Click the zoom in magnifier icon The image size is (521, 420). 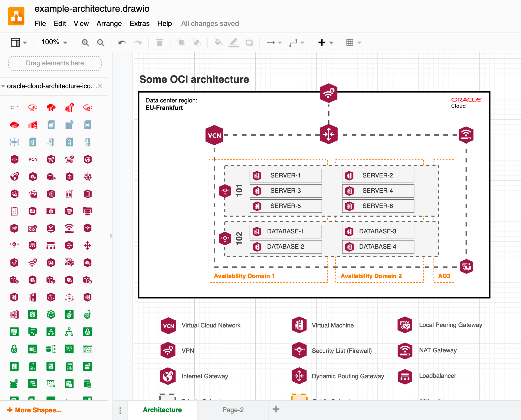85,42
